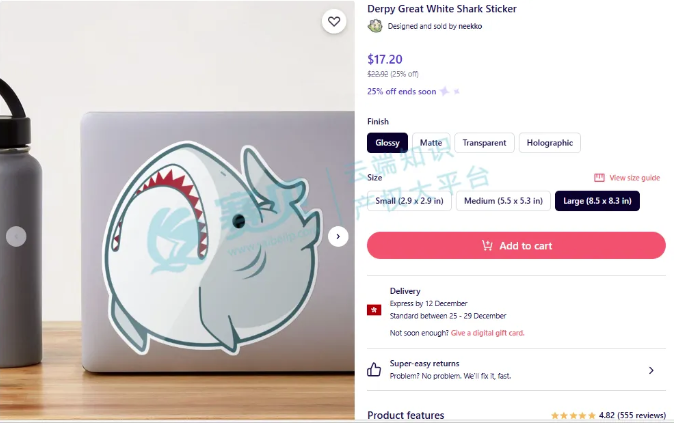Show the next product image with right arrow
This screenshot has height=425, width=678.
(x=338, y=236)
